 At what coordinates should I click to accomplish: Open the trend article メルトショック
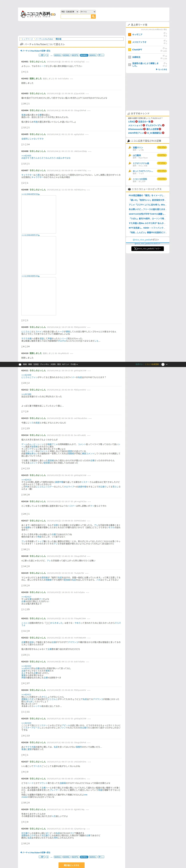click(x=135, y=125)
